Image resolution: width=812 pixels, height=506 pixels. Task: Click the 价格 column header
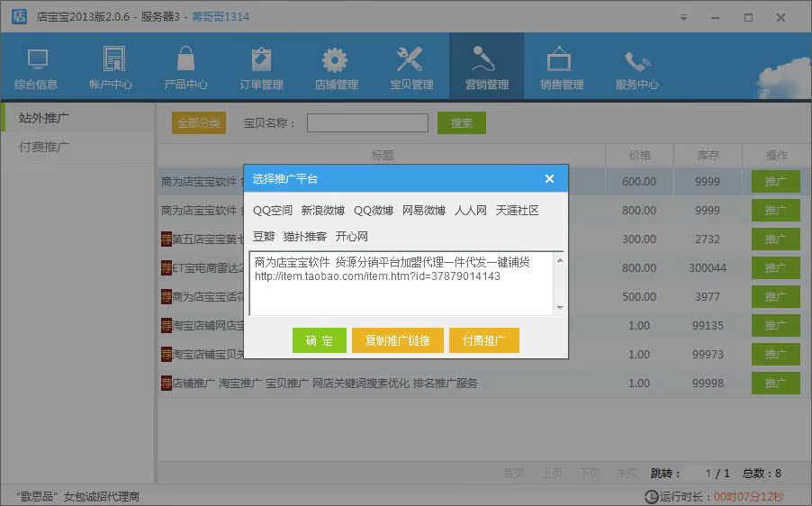(639, 155)
